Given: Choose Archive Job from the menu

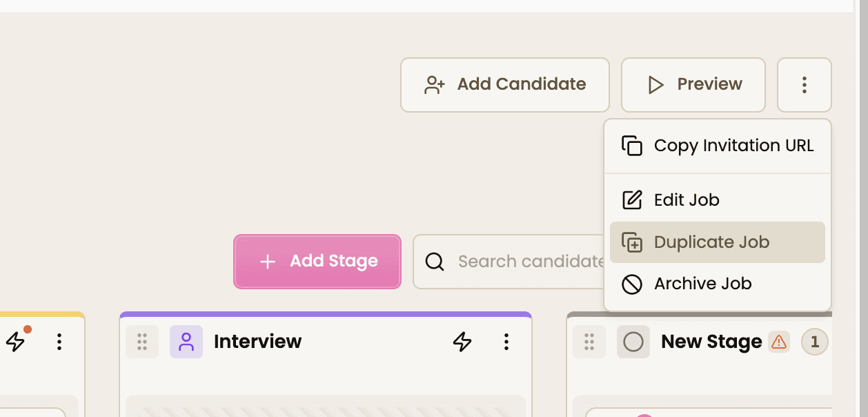Looking at the screenshot, I should [x=702, y=283].
